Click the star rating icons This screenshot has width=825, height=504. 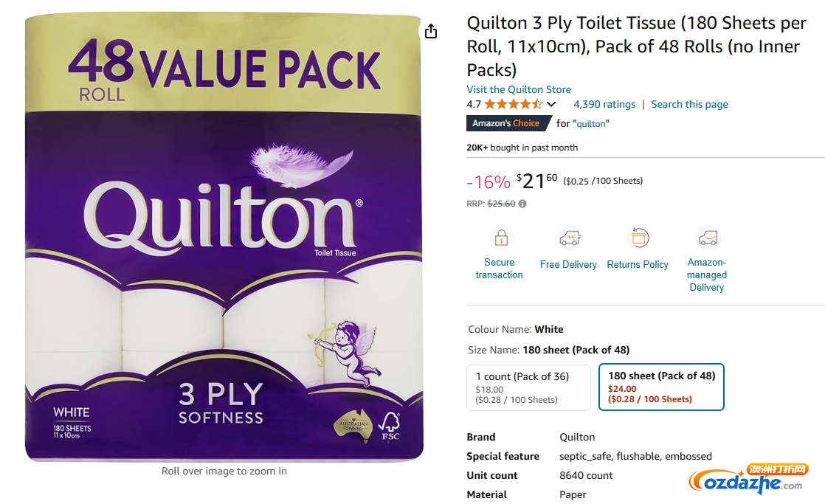pos(513,104)
